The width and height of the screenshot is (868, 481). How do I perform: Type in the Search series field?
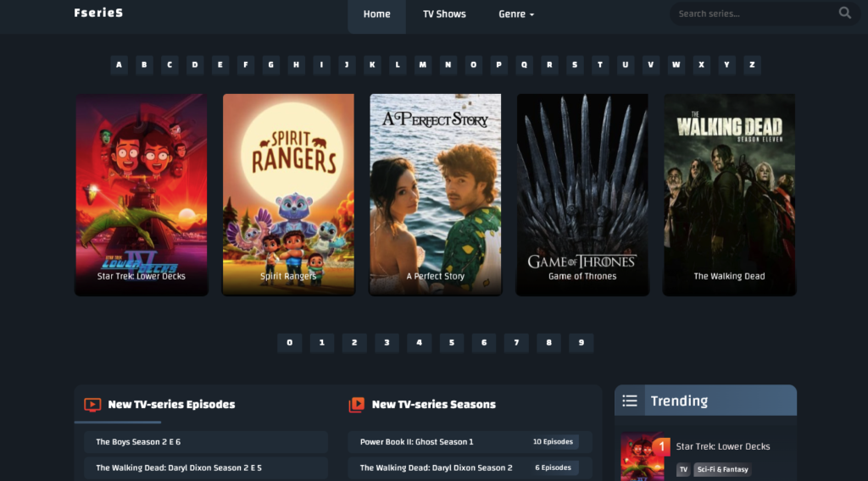point(750,14)
